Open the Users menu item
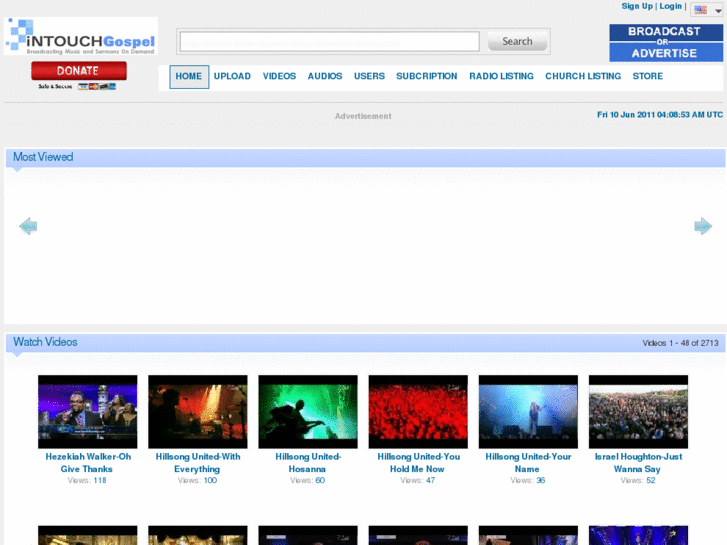This screenshot has height=545, width=727. [370, 77]
